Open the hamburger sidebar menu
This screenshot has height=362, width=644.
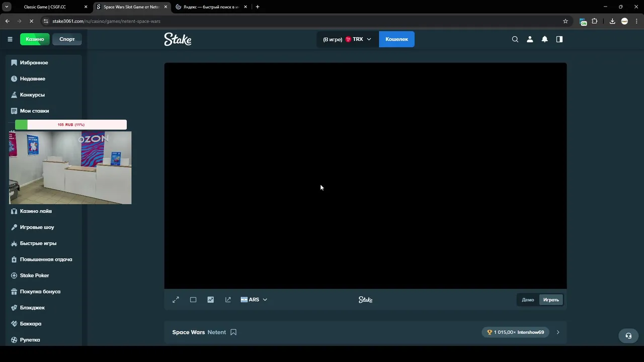click(x=10, y=39)
